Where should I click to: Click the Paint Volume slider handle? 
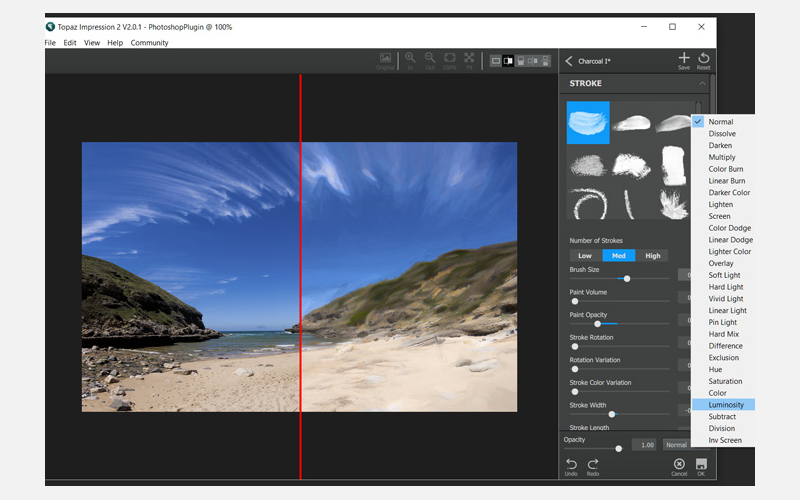pyautogui.click(x=575, y=301)
